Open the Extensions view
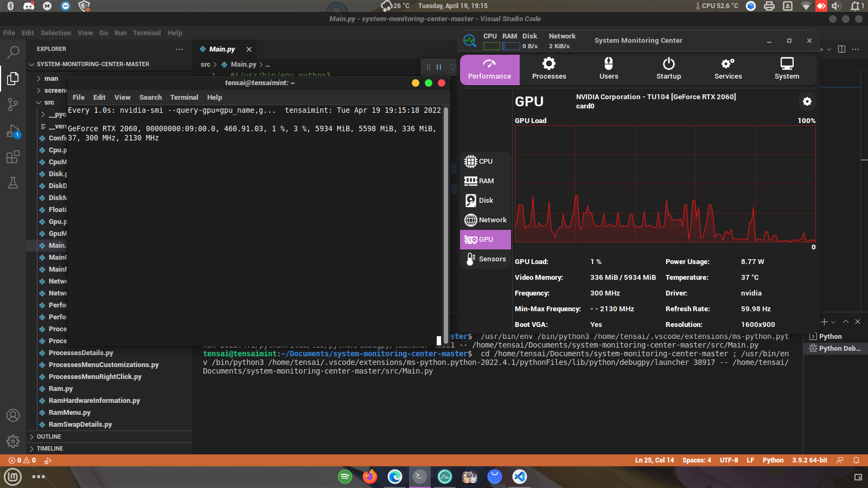Viewport: 868px width, 488px height. (13, 157)
